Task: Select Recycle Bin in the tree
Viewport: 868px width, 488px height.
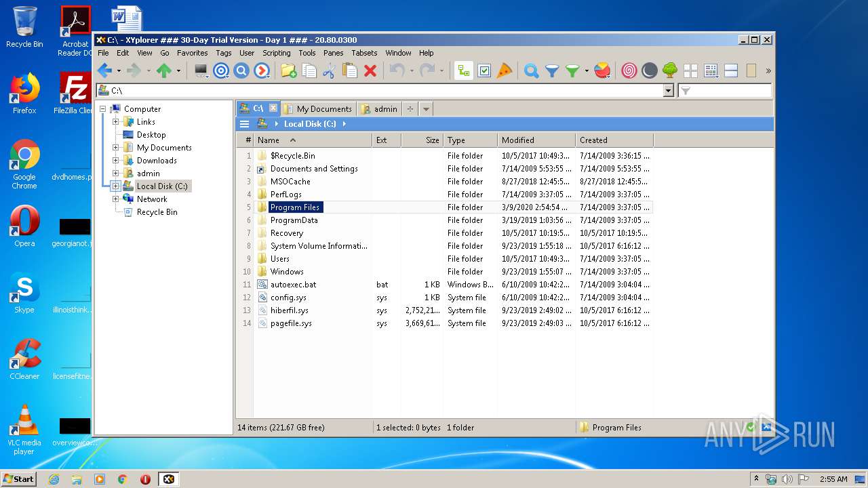Action: coord(157,212)
